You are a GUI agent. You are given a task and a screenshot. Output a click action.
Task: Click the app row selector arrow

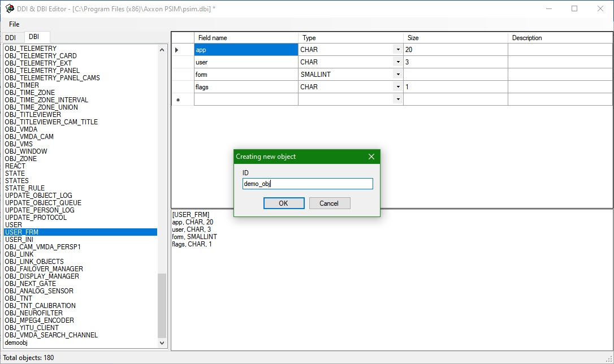click(177, 50)
